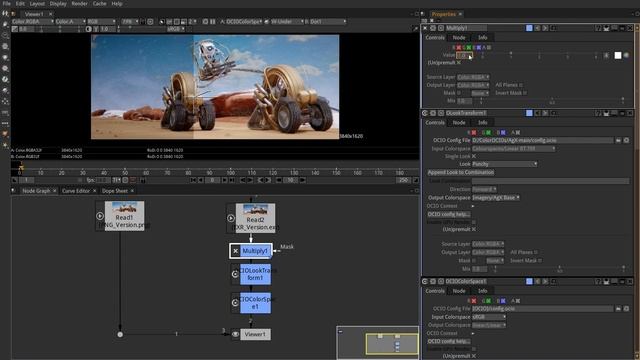Viewport: 640px width, 360px height.
Task: Open the Look dropdown showing Punchy
Action: [x=504, y=164]
